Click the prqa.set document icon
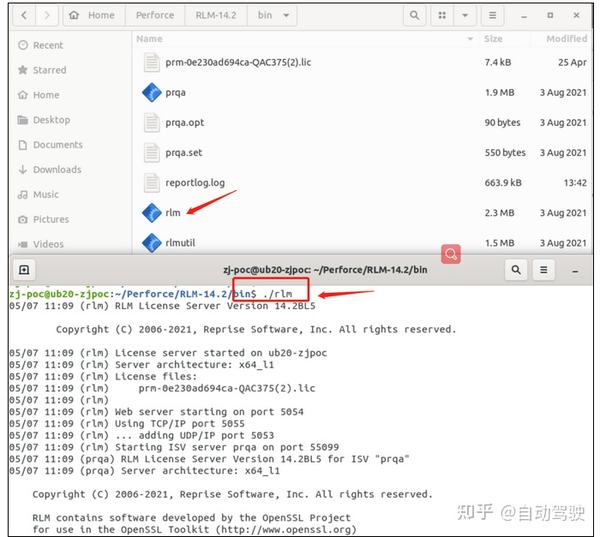The height and width of the screenshot is (537, 600). [x=152, y=153]
